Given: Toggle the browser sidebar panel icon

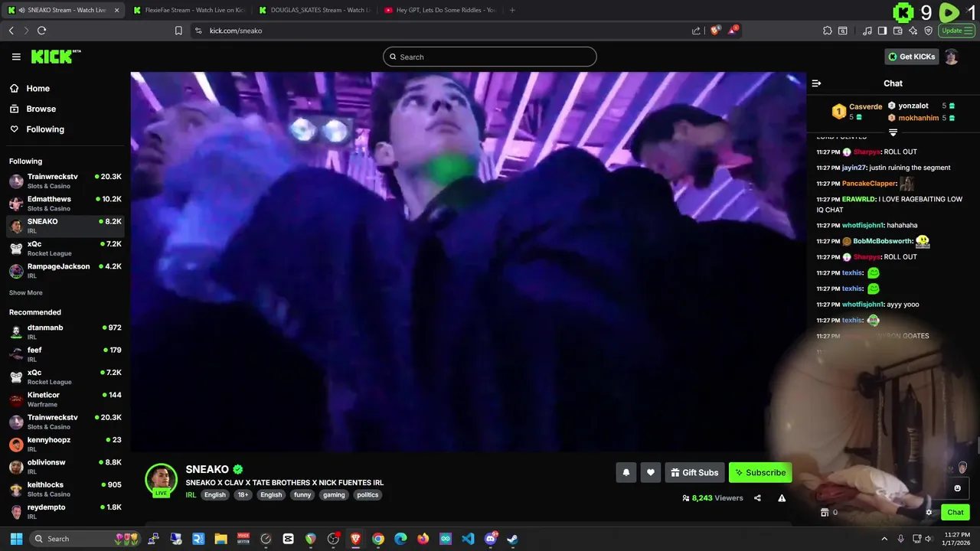Looking at the screenshot, I should (x=882, y=31).
